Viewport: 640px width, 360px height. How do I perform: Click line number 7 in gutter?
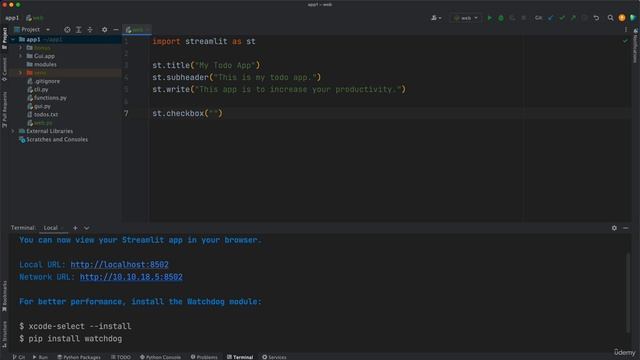click(x=126, y=113)
